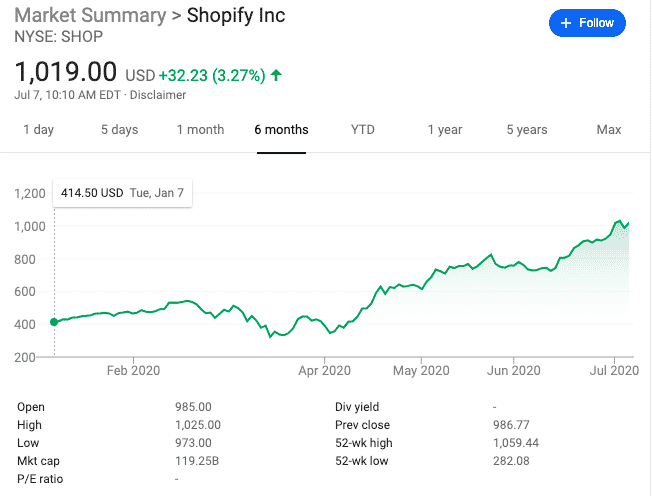Click the 1,019.00 stock price
The width and height of the screenshot is (652, 496).
point(65,73)
